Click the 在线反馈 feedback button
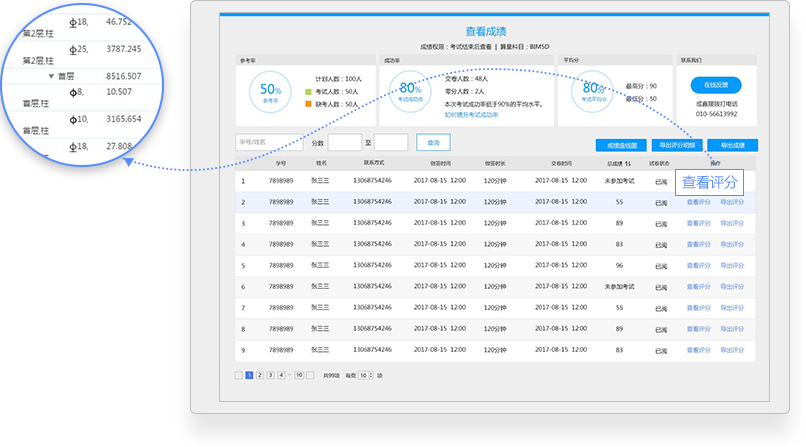This screenshot has width=806, height=447. point(716,85)
